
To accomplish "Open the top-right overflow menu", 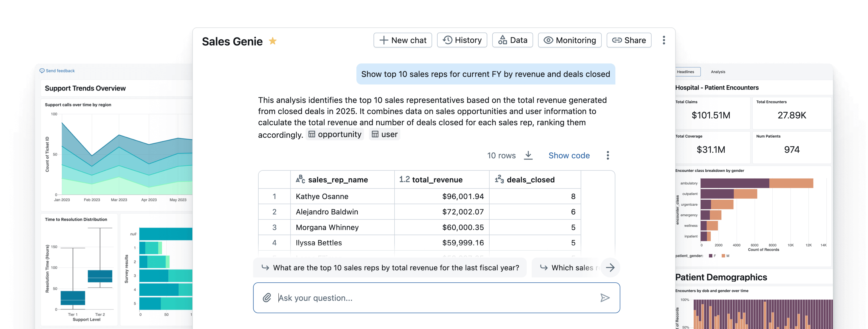I will 664,40.
